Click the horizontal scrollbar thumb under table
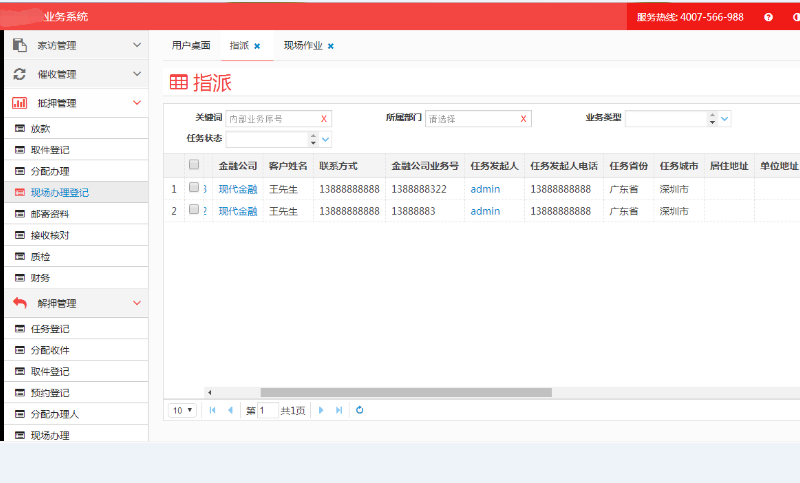The image size is (800, 483). coord(406,392)
